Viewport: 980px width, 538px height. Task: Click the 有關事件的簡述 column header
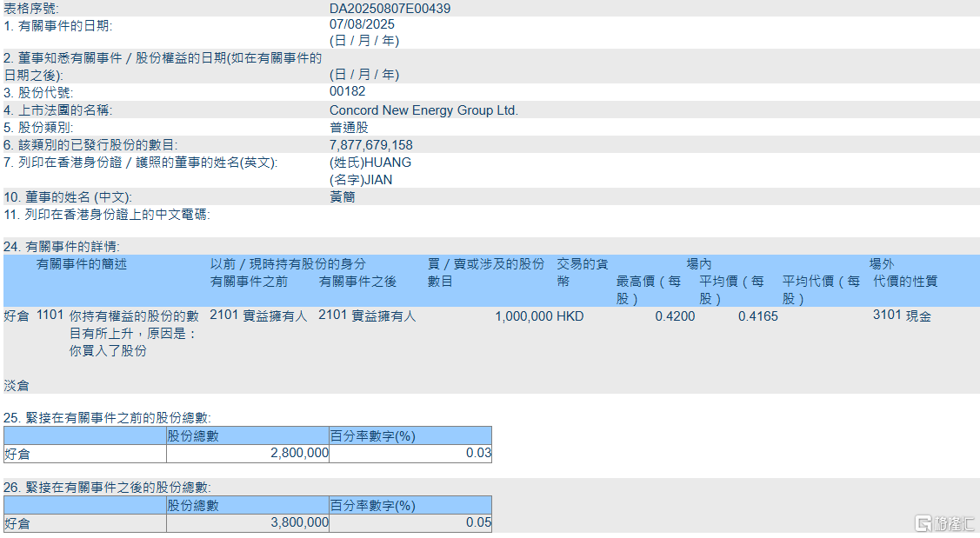81,264
